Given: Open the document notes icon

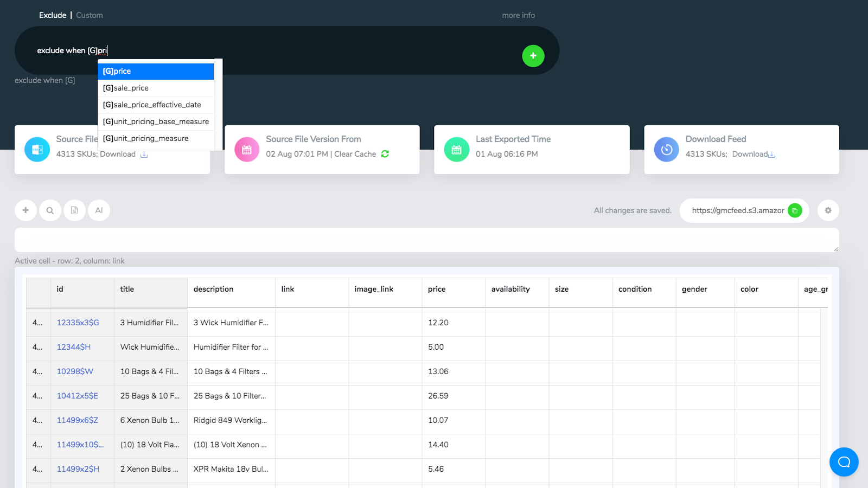Looking at the screenshot, I should [74, 210].
